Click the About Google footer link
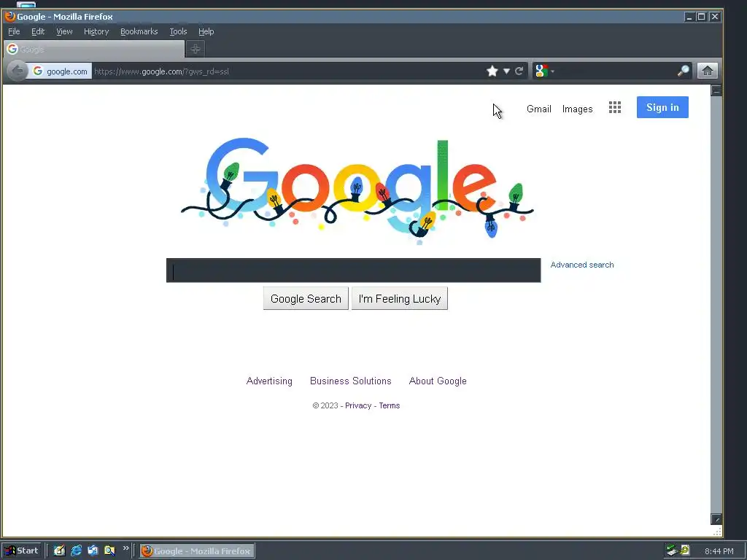Image resolution: width=747 pixels, height=560 pixels. click(438, 381)
